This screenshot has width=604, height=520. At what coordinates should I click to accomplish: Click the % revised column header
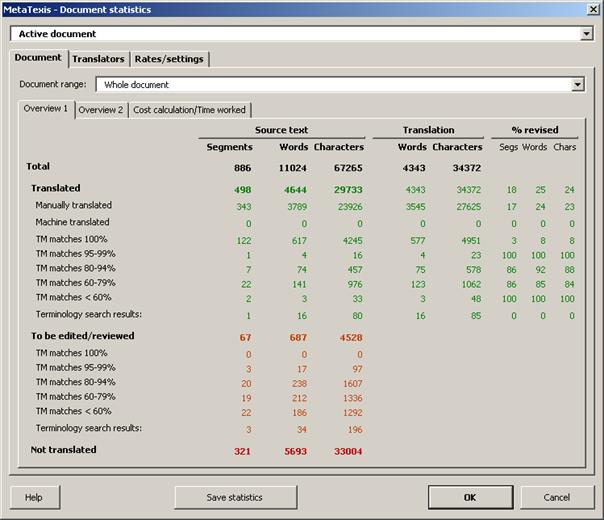click(535, 130)
